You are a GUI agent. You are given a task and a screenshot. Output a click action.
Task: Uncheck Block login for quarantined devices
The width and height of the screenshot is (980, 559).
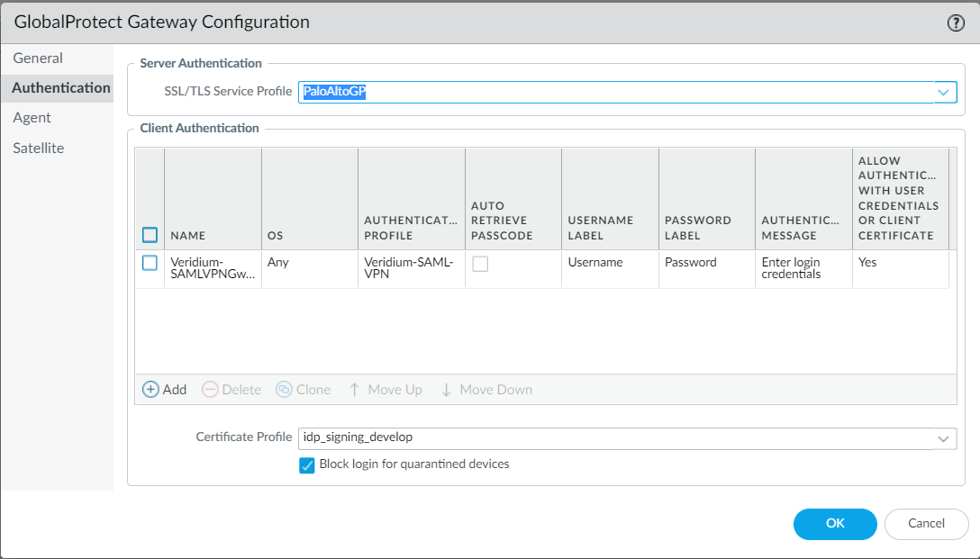307,465
